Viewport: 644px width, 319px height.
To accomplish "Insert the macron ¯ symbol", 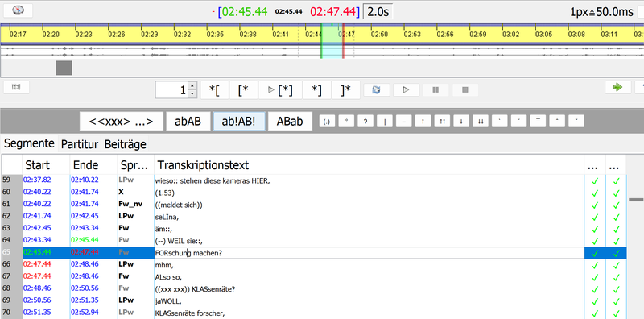I will coord(538,122).
